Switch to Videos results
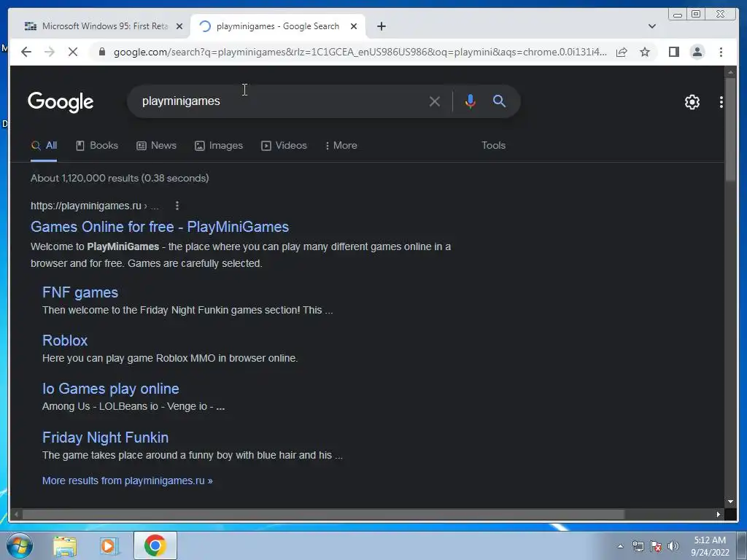Image resolution: width=747 pixels, height=560 pixels. (284, 146)
